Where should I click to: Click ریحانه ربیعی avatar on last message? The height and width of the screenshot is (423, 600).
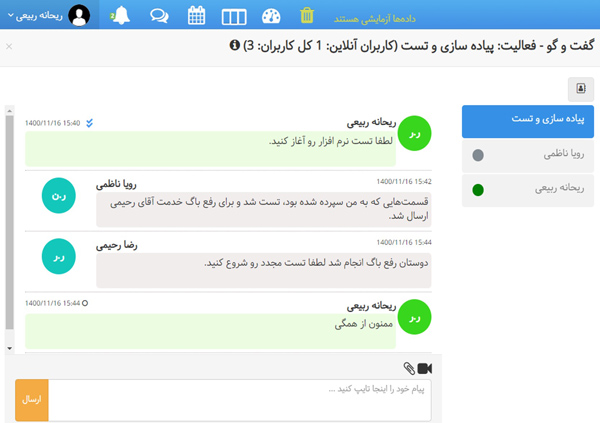(x=414, y=317)
